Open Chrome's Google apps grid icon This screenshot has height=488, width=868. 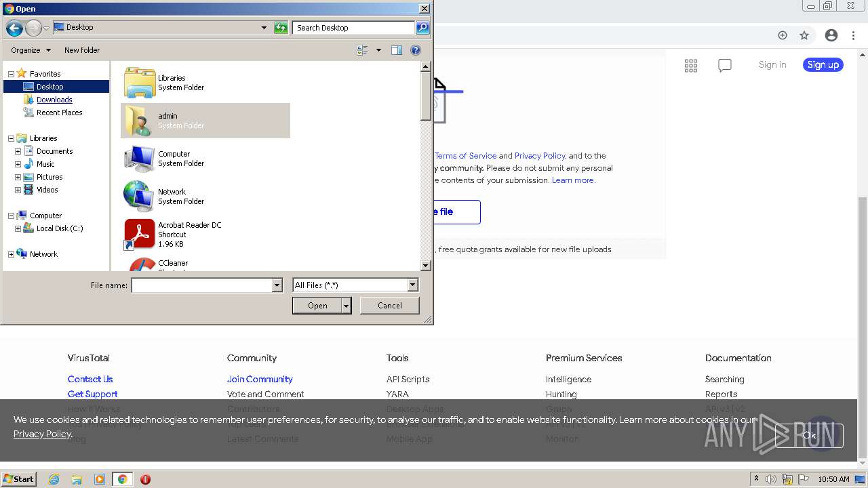point(691,65)
